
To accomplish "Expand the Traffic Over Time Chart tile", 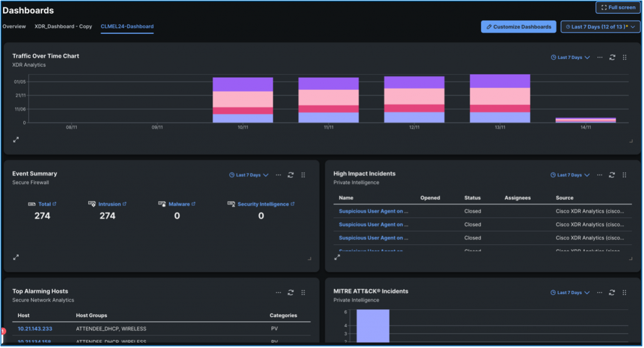I will click(x=16, y=139).
